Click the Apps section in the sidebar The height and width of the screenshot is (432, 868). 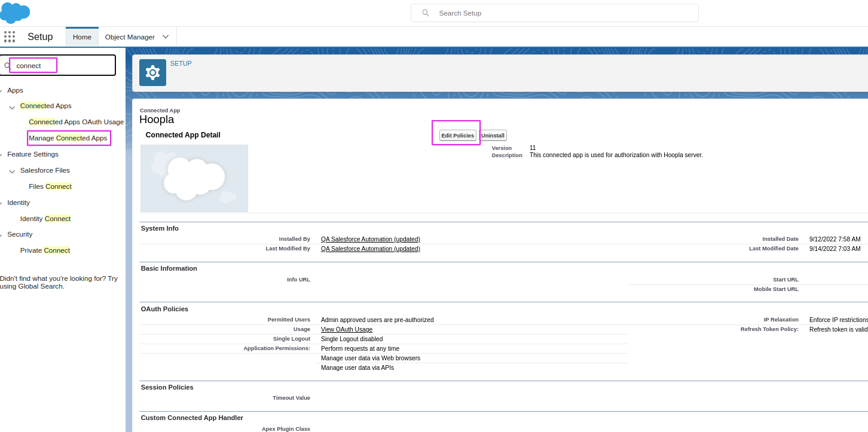click(x=15, y=90)
